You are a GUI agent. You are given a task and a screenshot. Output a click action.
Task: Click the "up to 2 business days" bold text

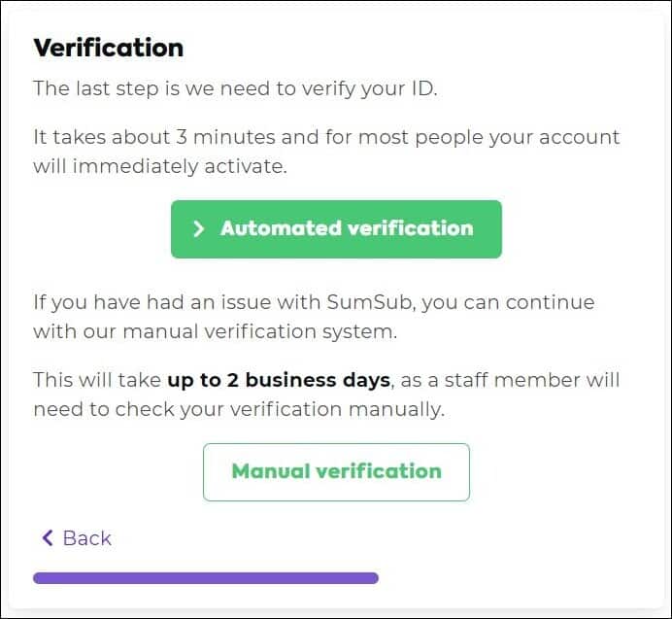coord(279,379)
